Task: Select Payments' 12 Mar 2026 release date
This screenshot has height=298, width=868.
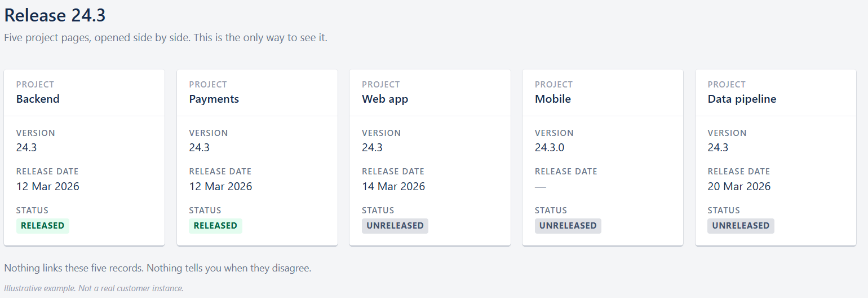Action: pos(220,186)
